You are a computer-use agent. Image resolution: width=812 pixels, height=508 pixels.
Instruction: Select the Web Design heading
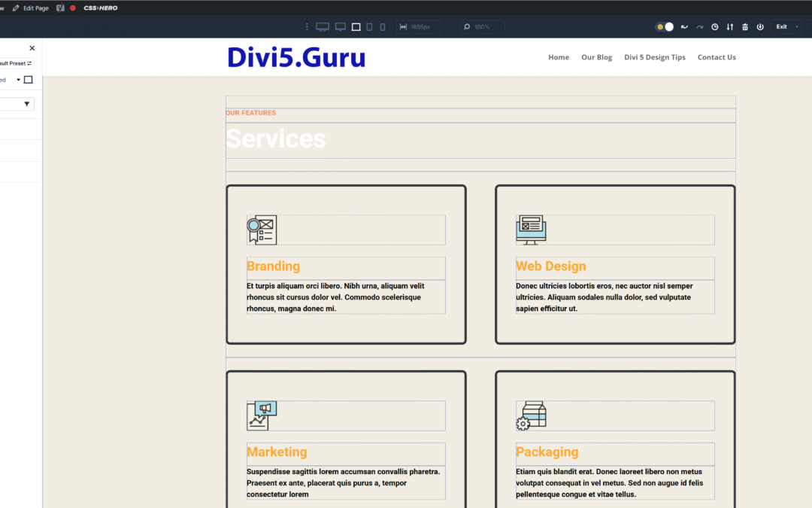(x=551, y=266)
